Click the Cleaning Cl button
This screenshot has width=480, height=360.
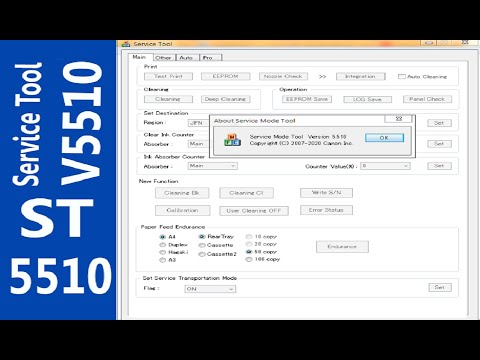[x=246, y=193]
